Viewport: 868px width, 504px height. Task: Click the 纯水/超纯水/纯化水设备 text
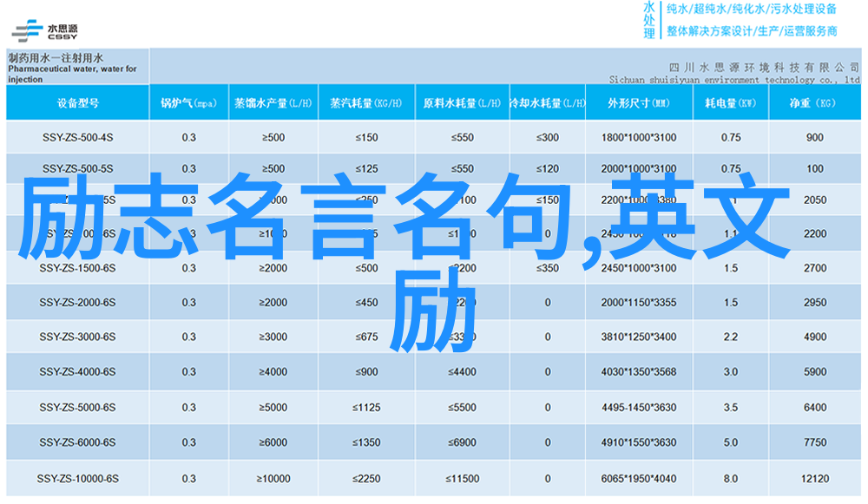(751, 10)
